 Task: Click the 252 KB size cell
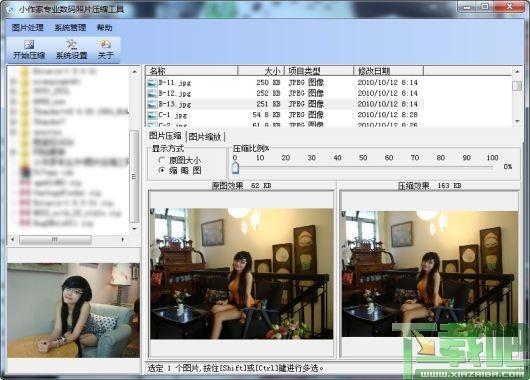pos(268,93)
